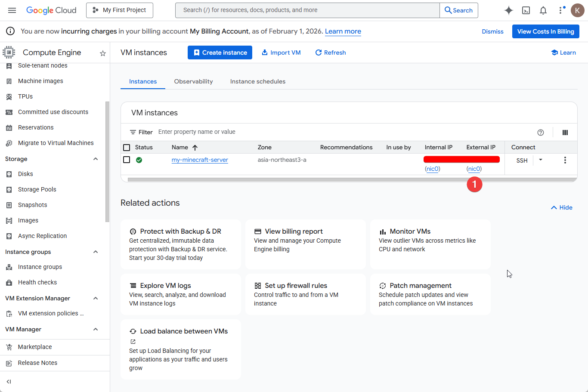Activate Cloud Shell terminal icon
The width and height of the screenshot is (588, 392).
[526, 10]
